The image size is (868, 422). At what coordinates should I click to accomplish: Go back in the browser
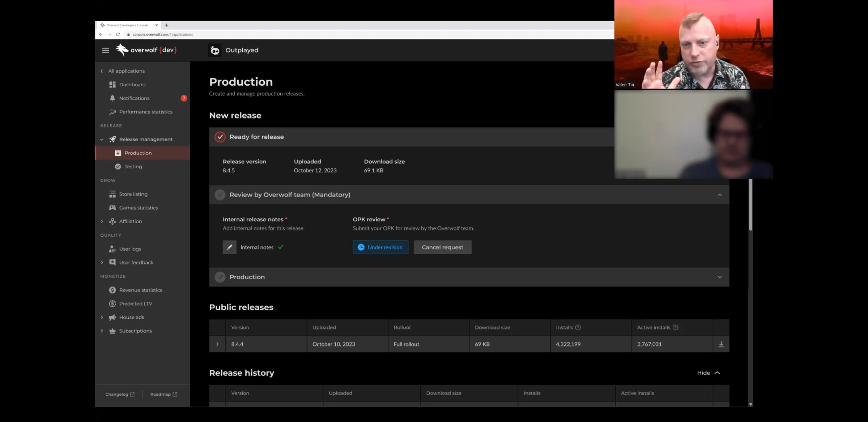tap(101, 35)
